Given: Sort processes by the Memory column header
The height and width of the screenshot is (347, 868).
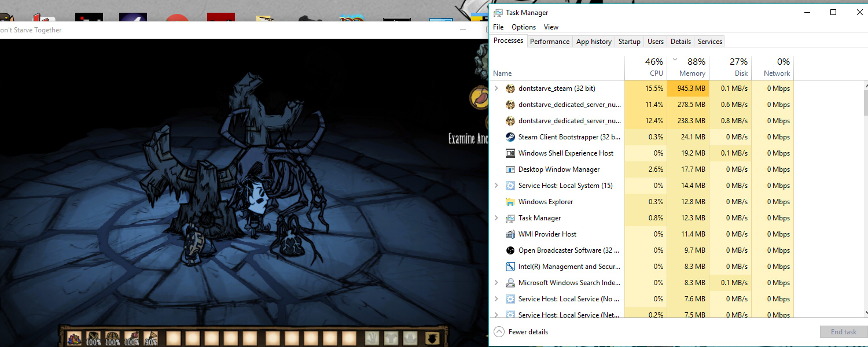Looking at the screenshot, I should click(x=688, y=67).
